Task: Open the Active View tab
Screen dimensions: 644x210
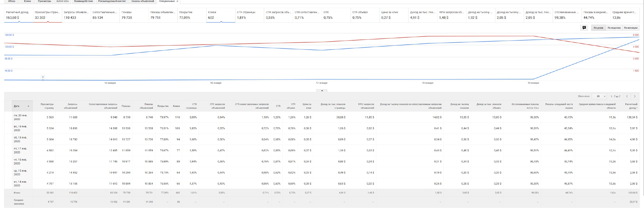Action: tap(63, 1)
